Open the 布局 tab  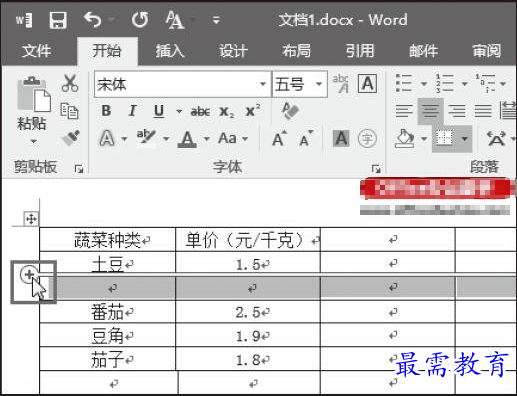click(x=297, y=51)
